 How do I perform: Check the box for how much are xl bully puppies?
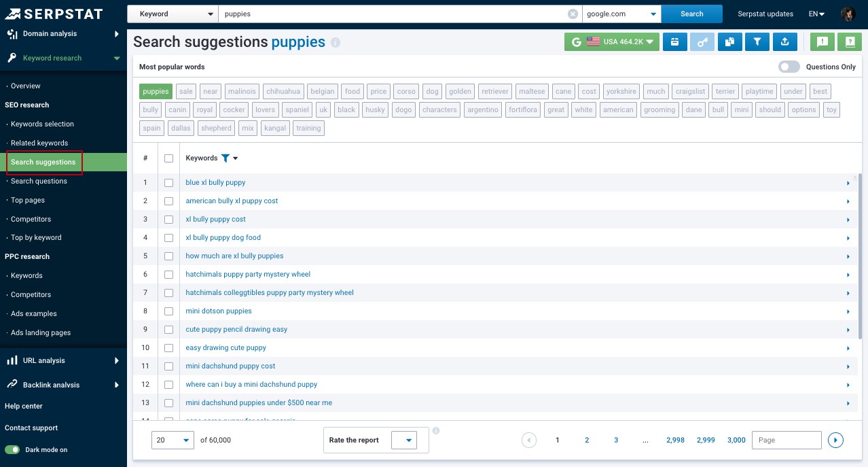(x=168, y=256)
